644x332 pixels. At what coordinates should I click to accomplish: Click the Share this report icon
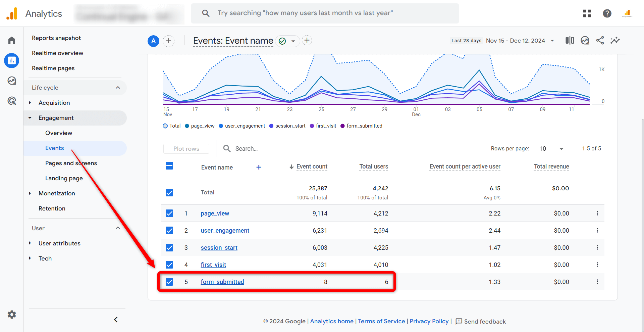click(x=600, y=41)
